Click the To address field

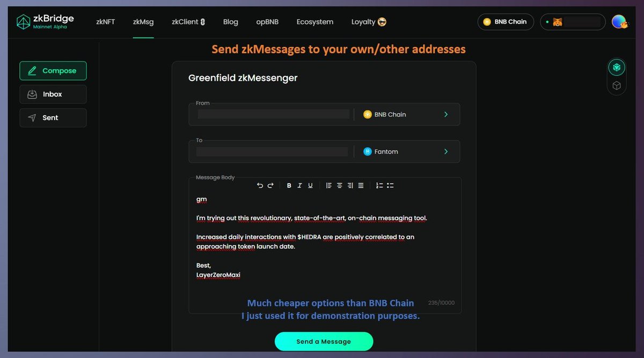coord(272,152)
